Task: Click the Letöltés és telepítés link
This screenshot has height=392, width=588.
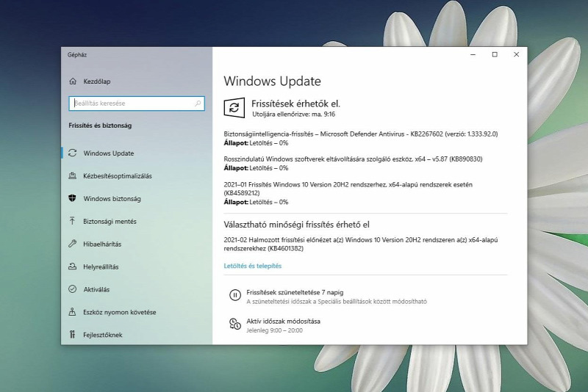Action: pos(252,266)
